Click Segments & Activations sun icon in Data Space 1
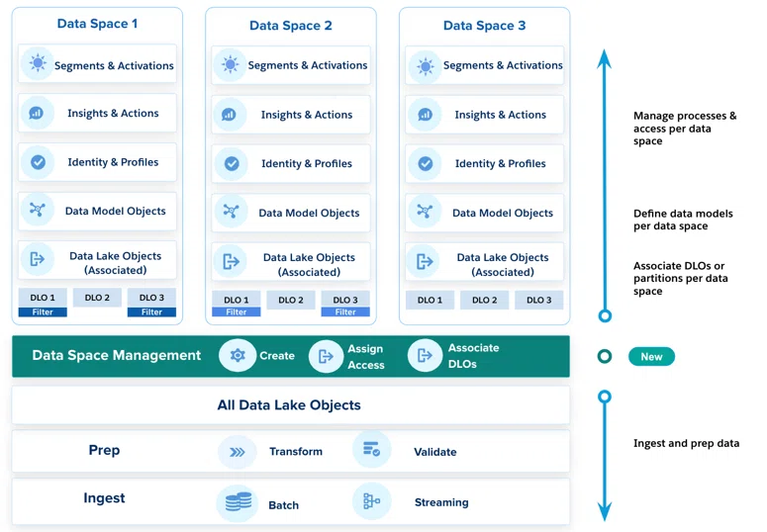This screenshot has width=767, height=532. [x=38, y=63]
